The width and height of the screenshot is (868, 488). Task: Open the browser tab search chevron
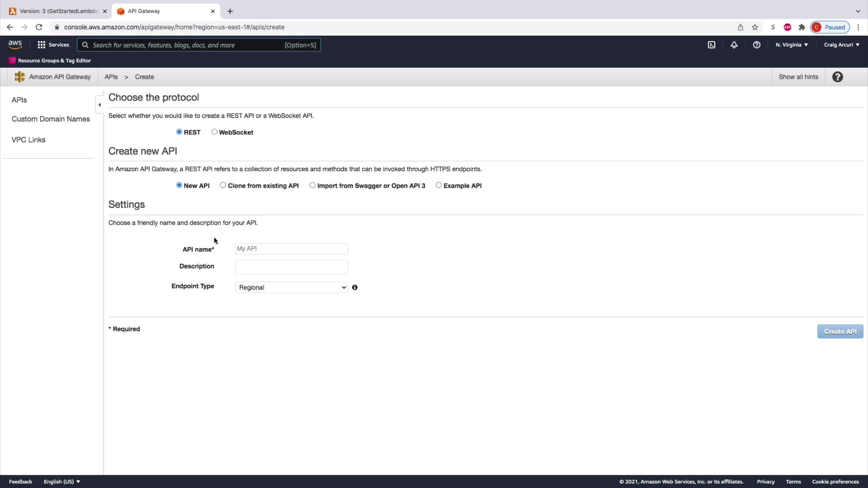tap(858, 11)
